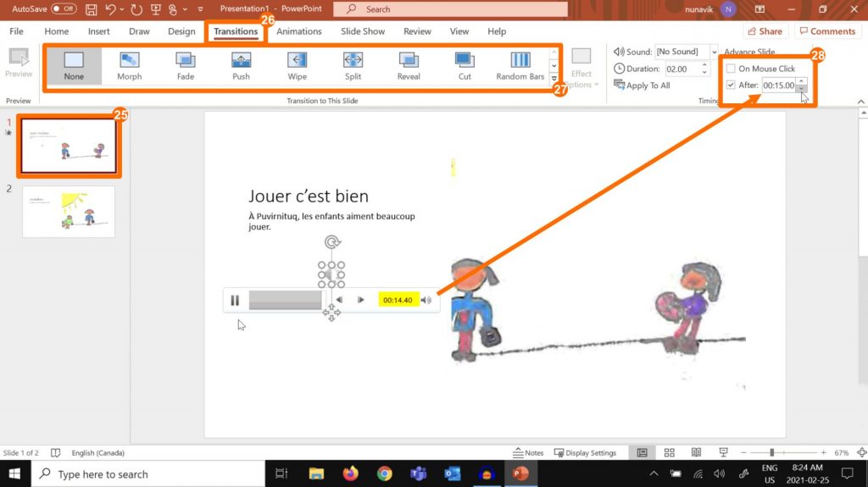Viewport: 868px width, 487px height.
Task: Select the Wipe transition effect
Action: tap(297, 65)
